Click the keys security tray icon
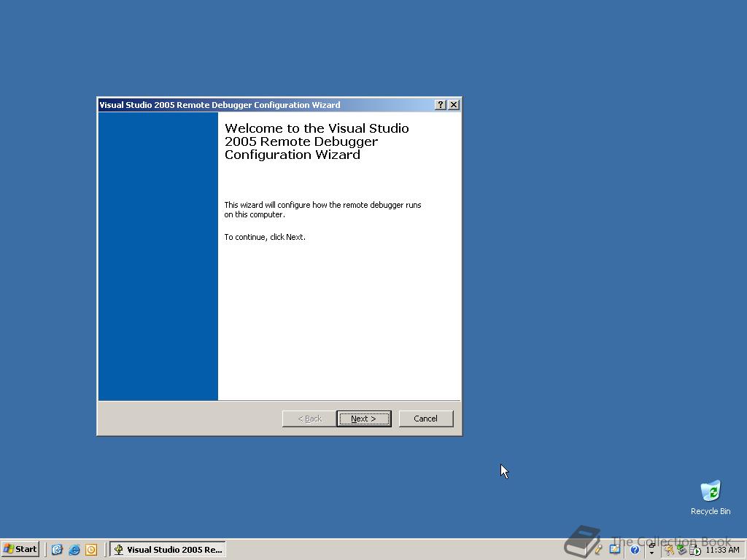 [x=669, y=550]
